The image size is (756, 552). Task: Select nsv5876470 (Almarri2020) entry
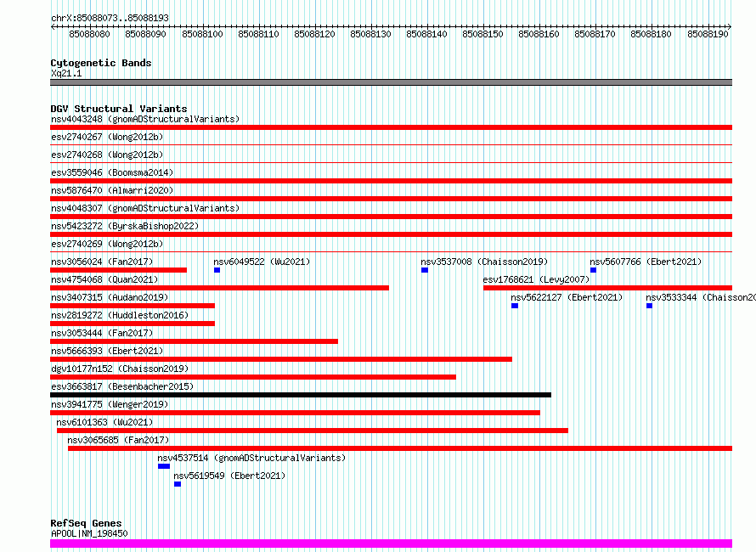tap(112, 190)
